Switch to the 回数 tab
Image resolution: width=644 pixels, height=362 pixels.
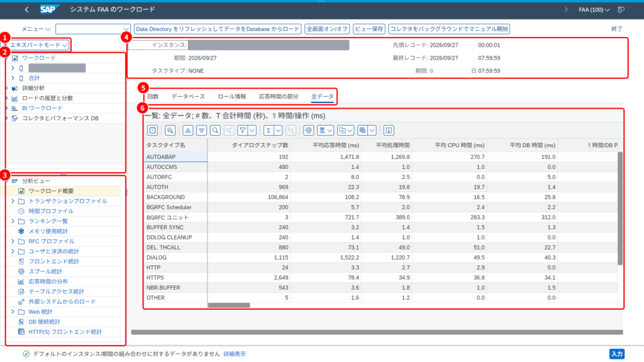[x=153, y=96]
